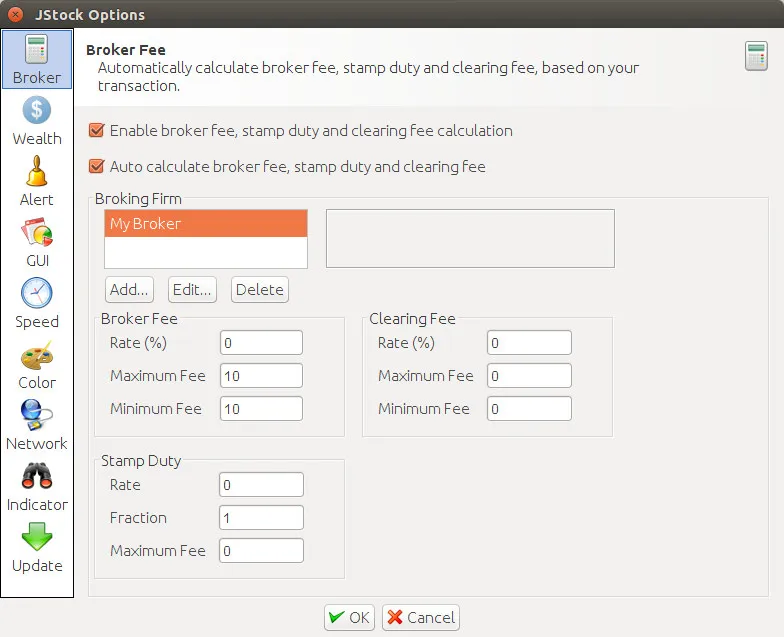Click the calculator icon in header corner

[756, 56]
